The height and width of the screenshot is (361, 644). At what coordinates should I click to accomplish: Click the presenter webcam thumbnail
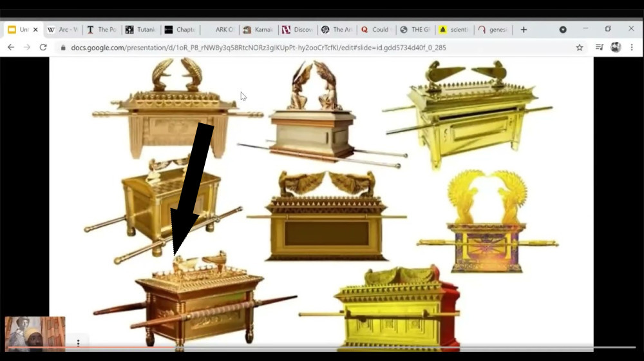[35, 333]
